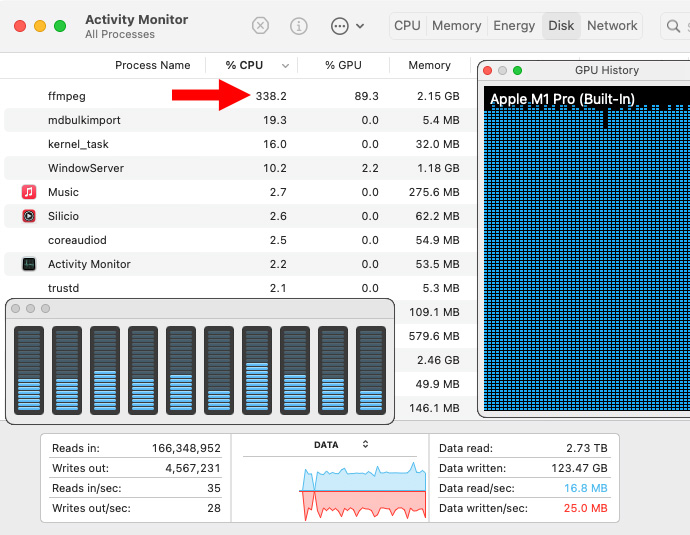This screenshot has width=690, height=535.
Task: Click the Reads in value 166,348,952
Action: click(x=186, y=448)
